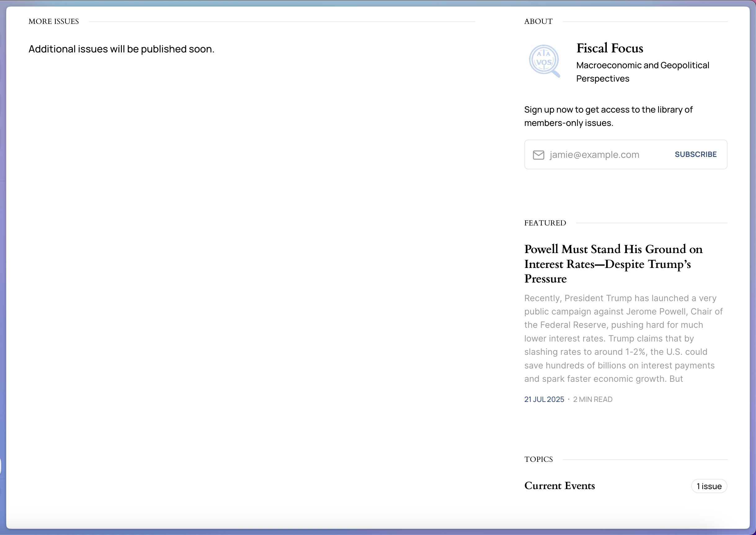Click the Fiscal Focus magnifier logo

544,61
